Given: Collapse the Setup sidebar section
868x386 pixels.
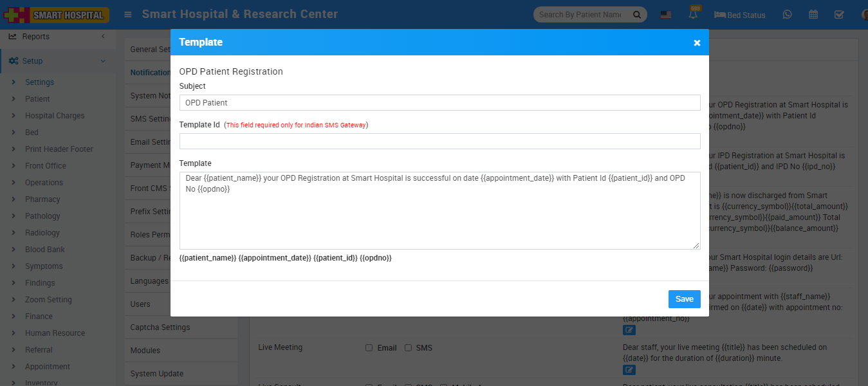Looking at the screenshot, I should pyautogui.click(x=103, y=61).
